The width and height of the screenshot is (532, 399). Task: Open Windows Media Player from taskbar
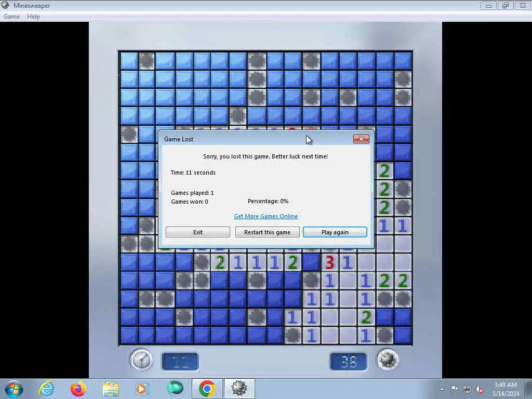point(142,389)
